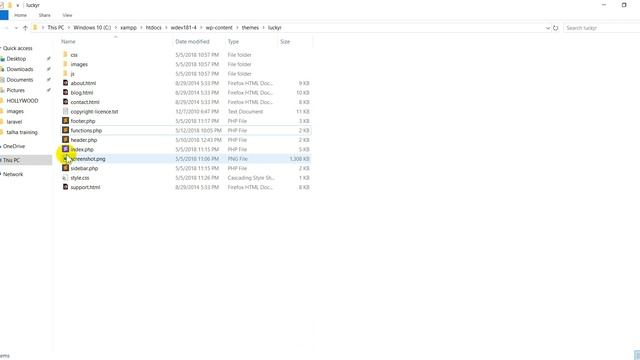Open the View ribbon tab
640x360 pixels.
(x=67, y=15)
